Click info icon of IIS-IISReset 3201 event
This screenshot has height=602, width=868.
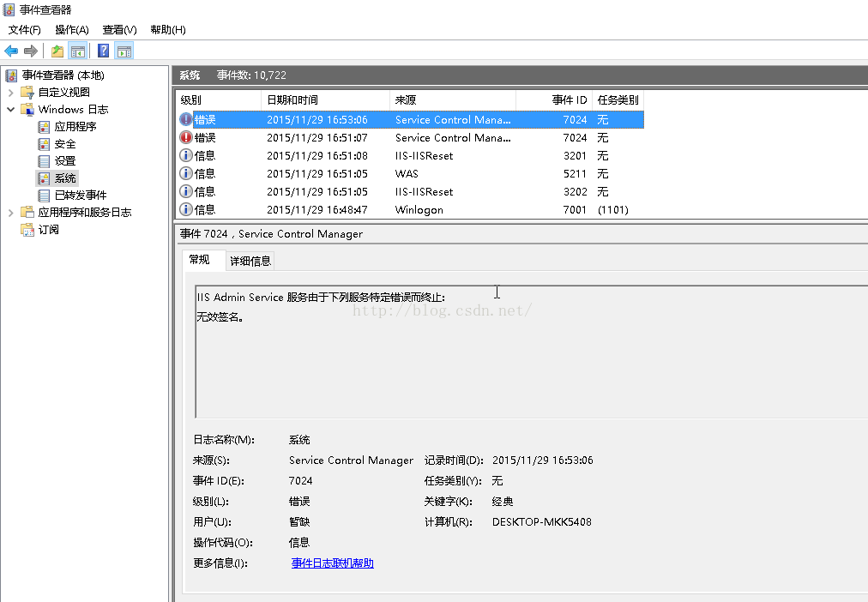186,155
